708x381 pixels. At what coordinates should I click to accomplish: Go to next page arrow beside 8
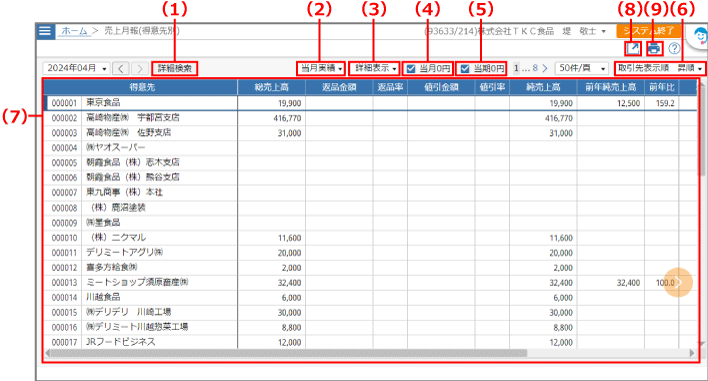point(545,68)
